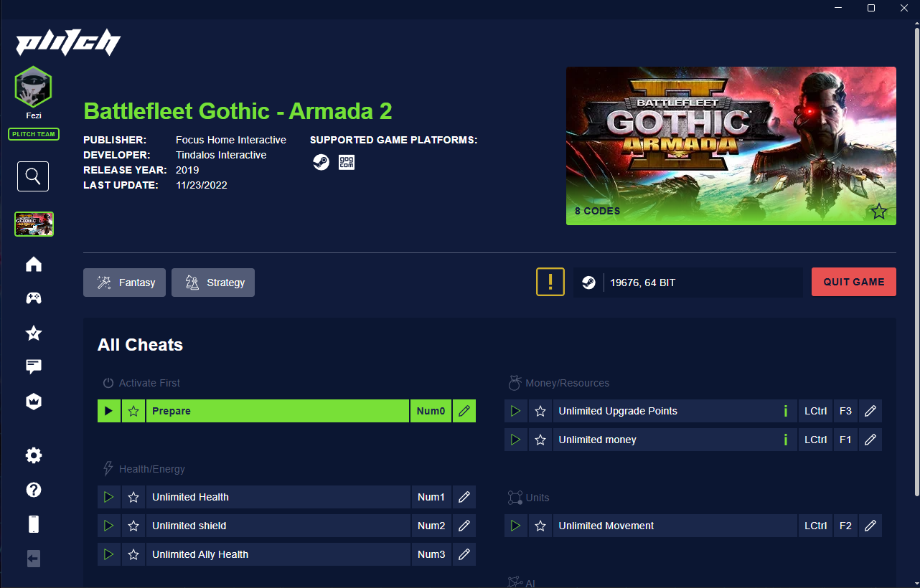Open the help question mark icon
This screenshot has height=588, width=920.
click(x=34, y=490)
